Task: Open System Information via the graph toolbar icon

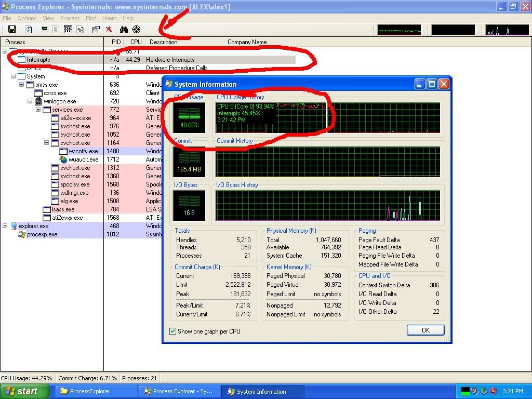Action: 44,30
